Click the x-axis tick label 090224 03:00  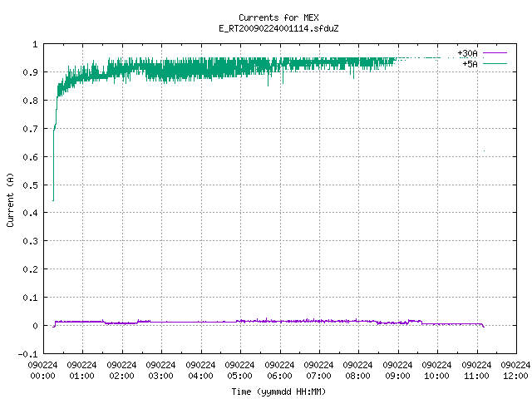point(160,371)
